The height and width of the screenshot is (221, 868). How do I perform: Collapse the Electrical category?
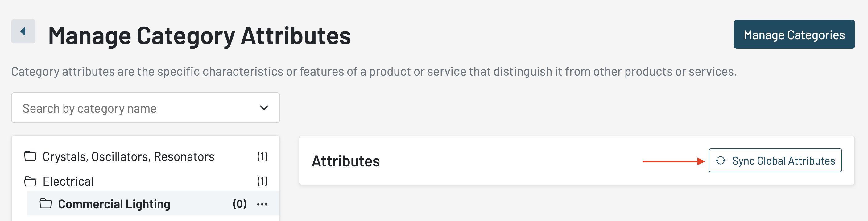(68, 181)
